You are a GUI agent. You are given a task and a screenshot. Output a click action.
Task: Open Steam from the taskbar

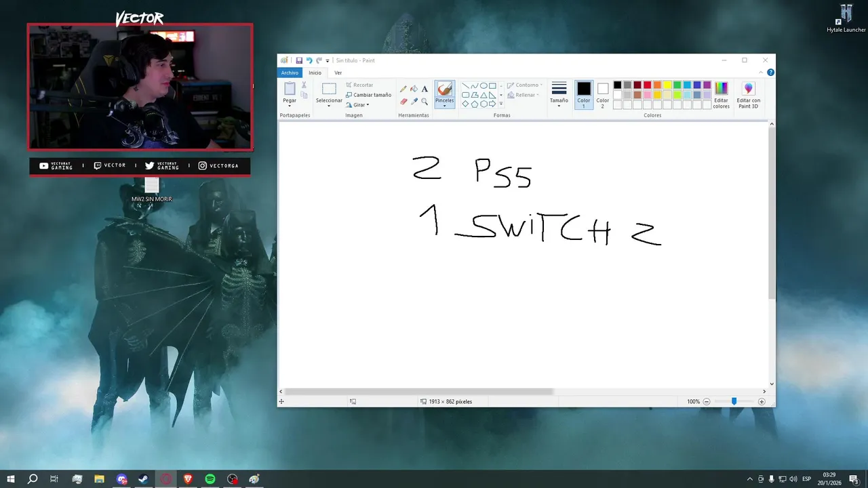click(144, 479)
